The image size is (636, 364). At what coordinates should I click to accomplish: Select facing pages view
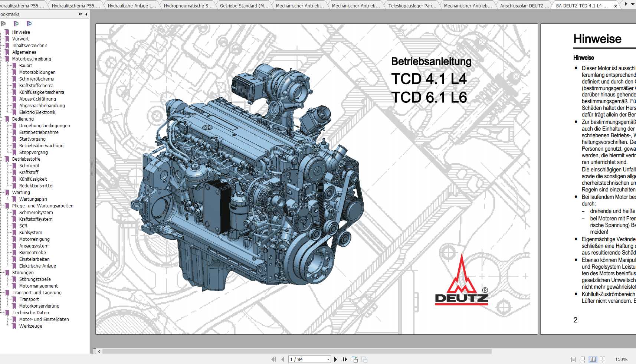(x=593, y=359)
